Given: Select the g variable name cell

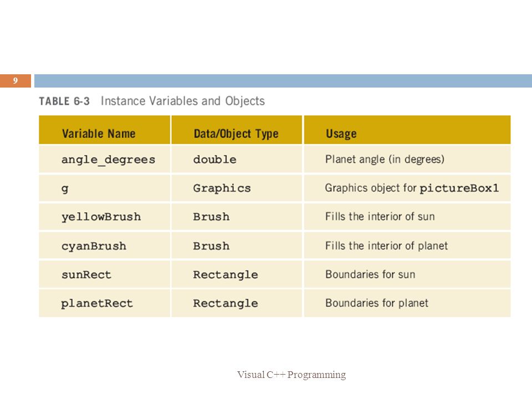Looking at the screenshot, I should 105,188.
